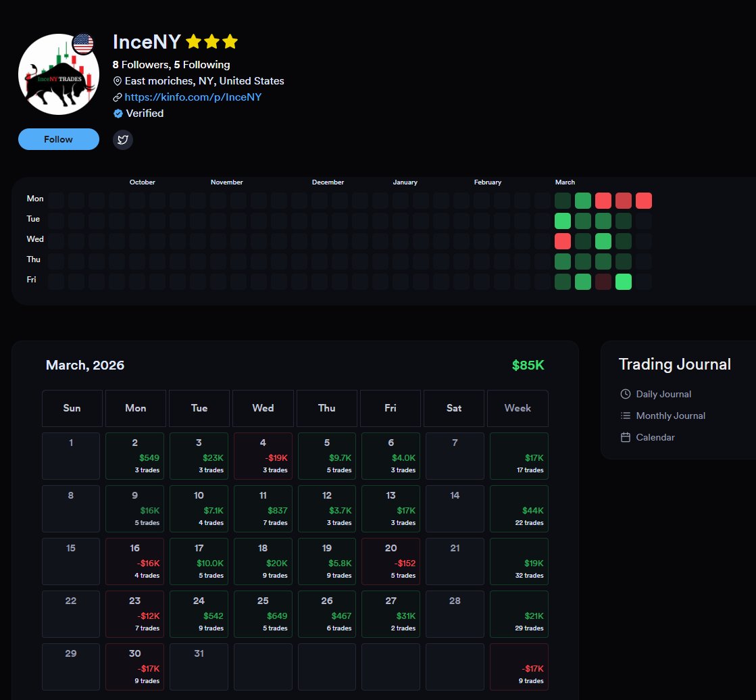
Task: Open March 24 day with $542 profit
Action: point(199,614)
